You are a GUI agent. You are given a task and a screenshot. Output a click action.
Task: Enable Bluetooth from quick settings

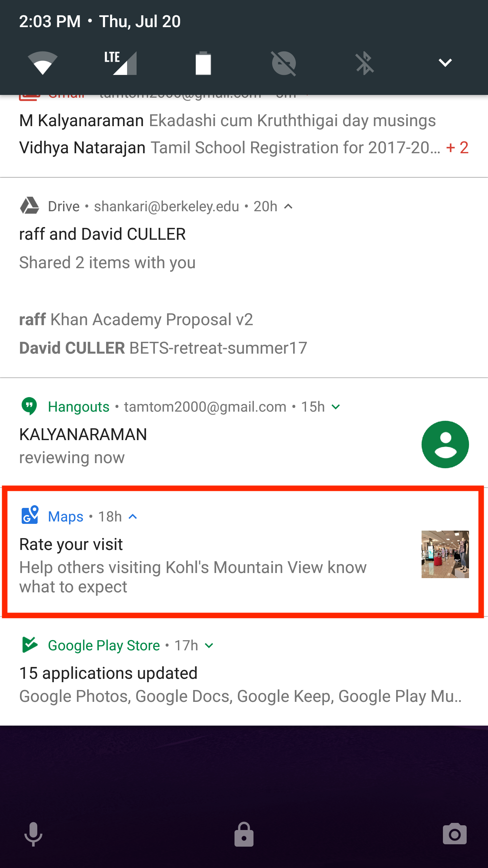click(365, 63)
